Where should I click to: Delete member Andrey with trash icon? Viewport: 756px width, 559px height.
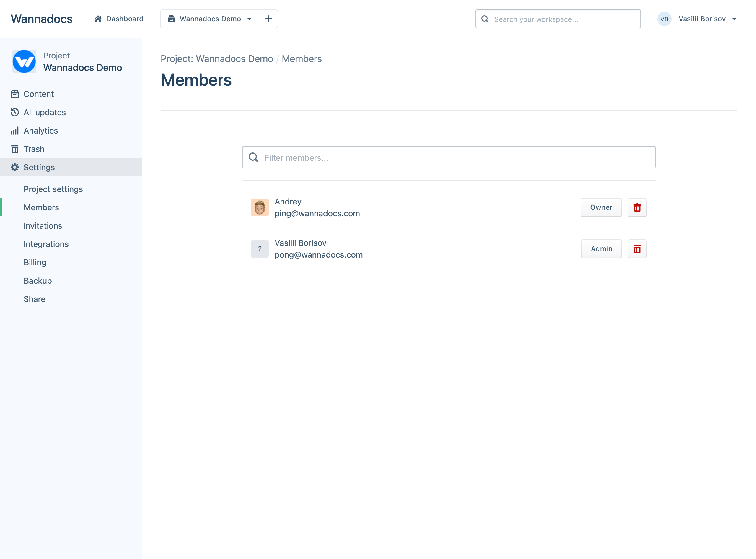pos(637,207)
